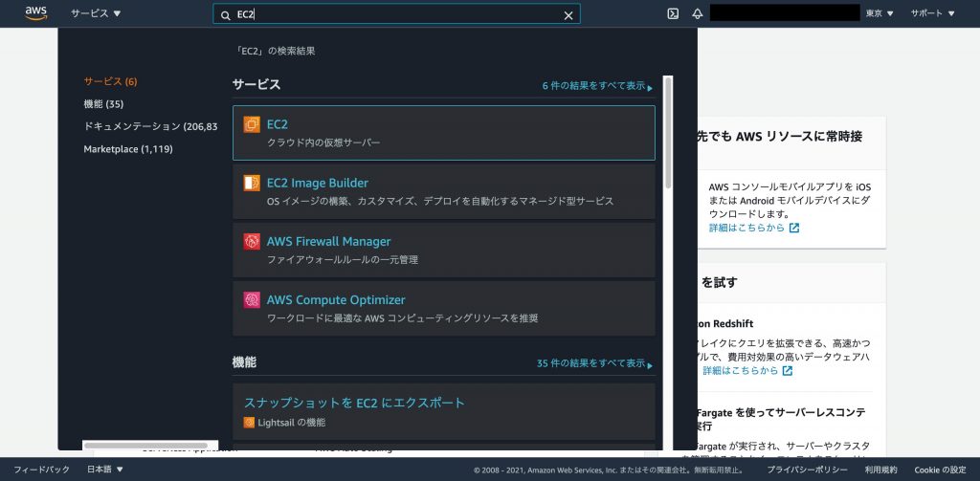Click the Lightsail feature icon
Viewport: 980px width, 481px height.
click(x=249, y=423)
